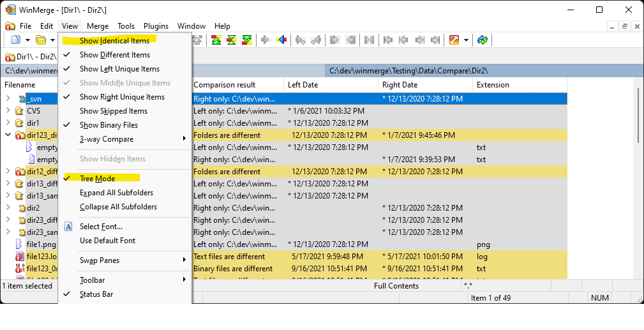644x330 pixels.
Task: Open dropdown arrow beside Open icon
Action: point(52,40)
